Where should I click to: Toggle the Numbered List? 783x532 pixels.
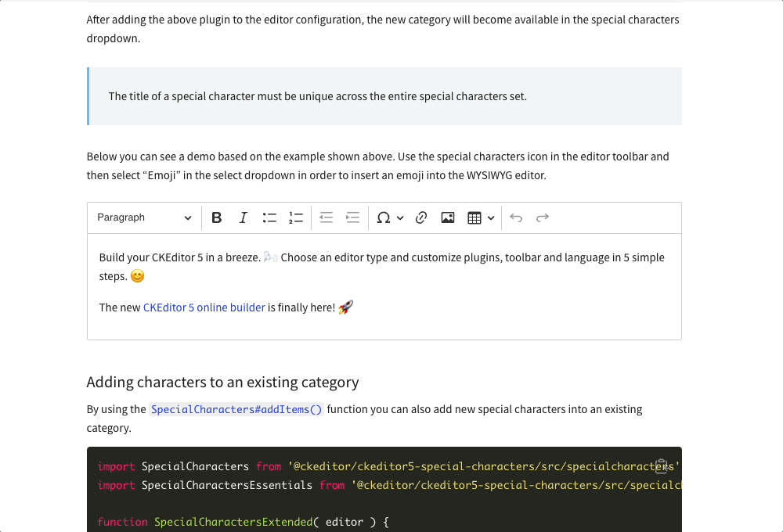[295, 217]
